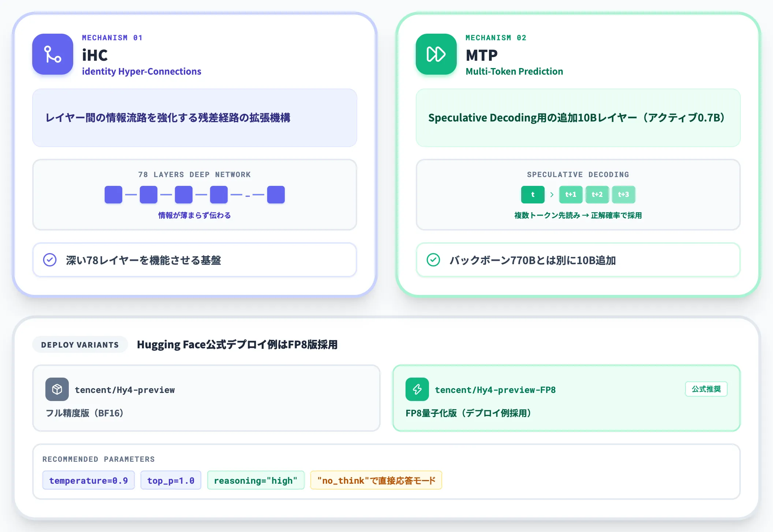Click the reasoning="high" parameter chip
773x532 pixels.
click(256, 480)
